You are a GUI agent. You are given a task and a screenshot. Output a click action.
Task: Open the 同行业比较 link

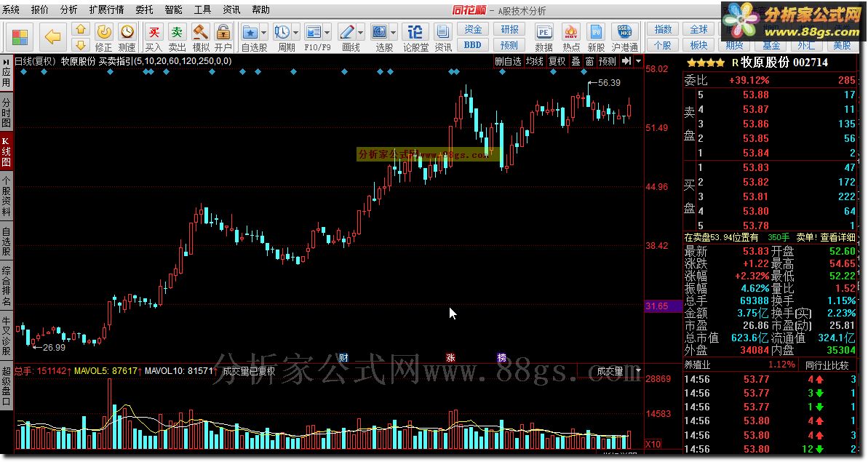(827, 365)
